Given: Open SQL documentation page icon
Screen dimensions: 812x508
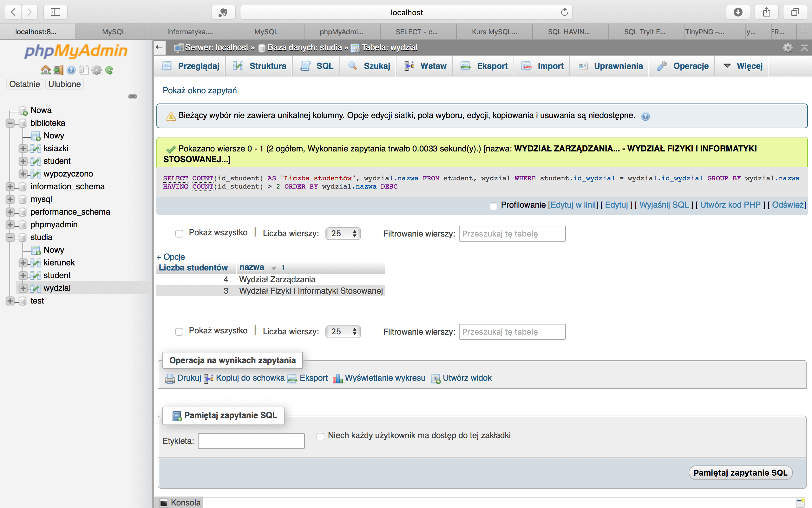Looking at the screenshot, I should pos(83,70).
